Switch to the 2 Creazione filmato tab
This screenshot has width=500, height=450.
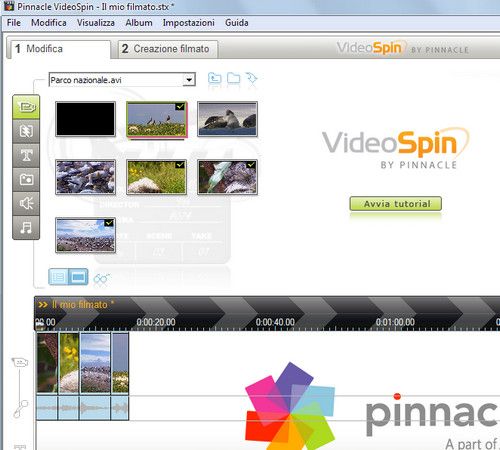168,49
